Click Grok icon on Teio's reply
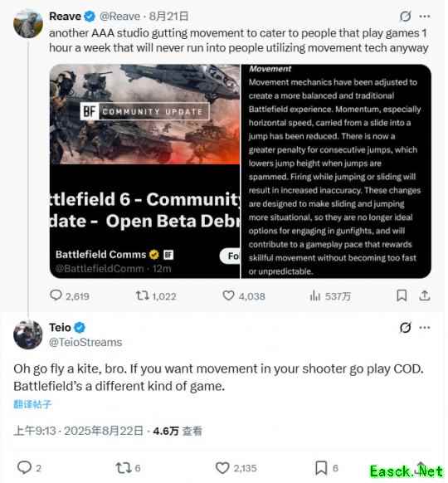Viewport: 448px width, 483px height. tap(405, 328)
